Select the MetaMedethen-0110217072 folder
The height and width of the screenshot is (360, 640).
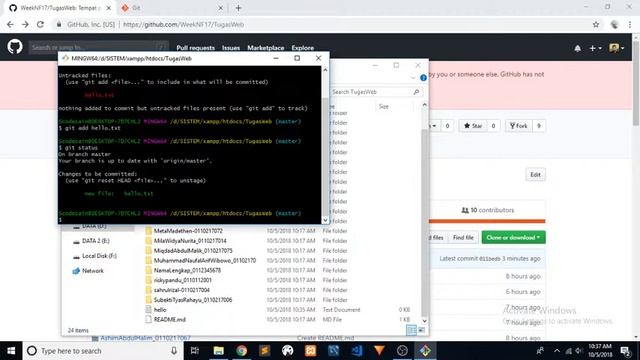point(188,231)
